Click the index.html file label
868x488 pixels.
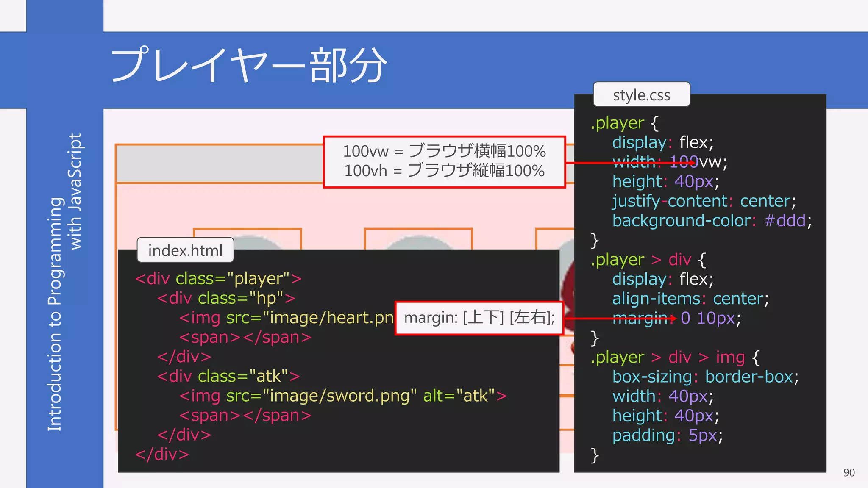pos(185,250)
